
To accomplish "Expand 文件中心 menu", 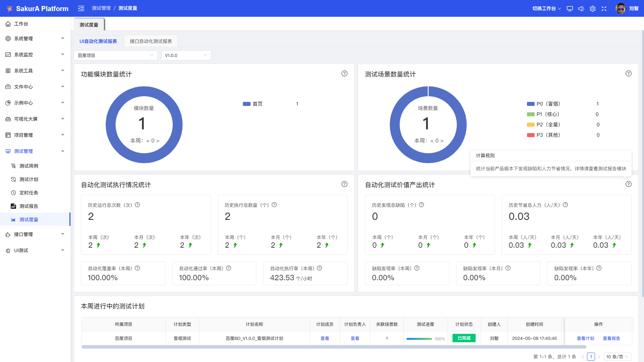I will tap(35, 87).
